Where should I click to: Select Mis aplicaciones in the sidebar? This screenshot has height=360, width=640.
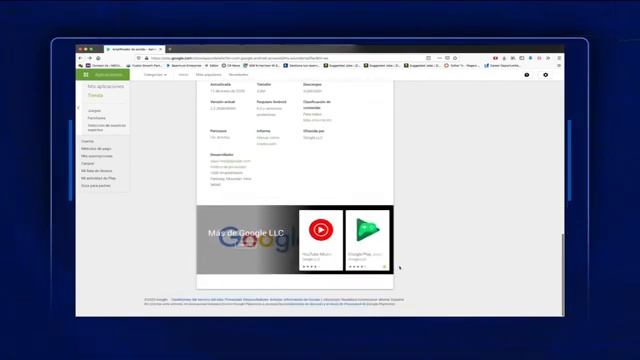coord(106,87)
